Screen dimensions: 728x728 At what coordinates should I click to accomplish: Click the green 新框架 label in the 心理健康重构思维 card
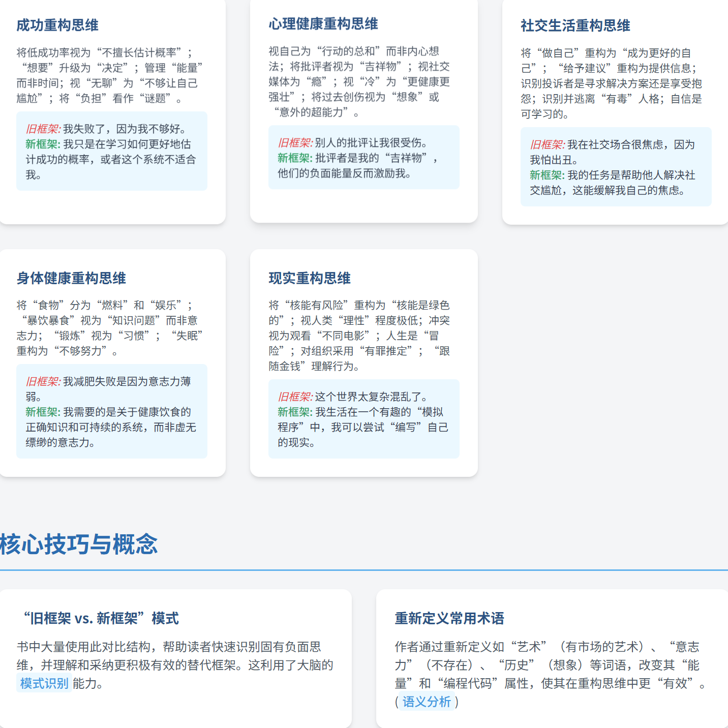tap(295, 158)
